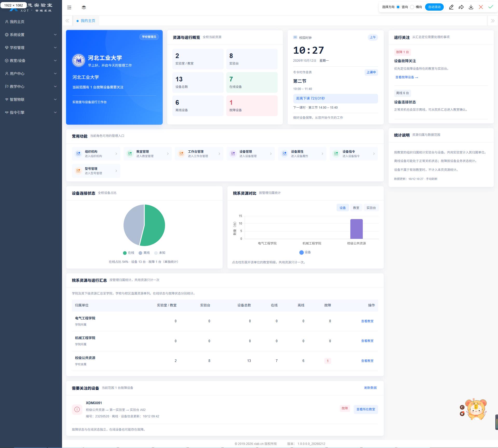Expand the 智慧物联 sidebar menu
This screenshot has height=448, width=498.
coord(31,100)
